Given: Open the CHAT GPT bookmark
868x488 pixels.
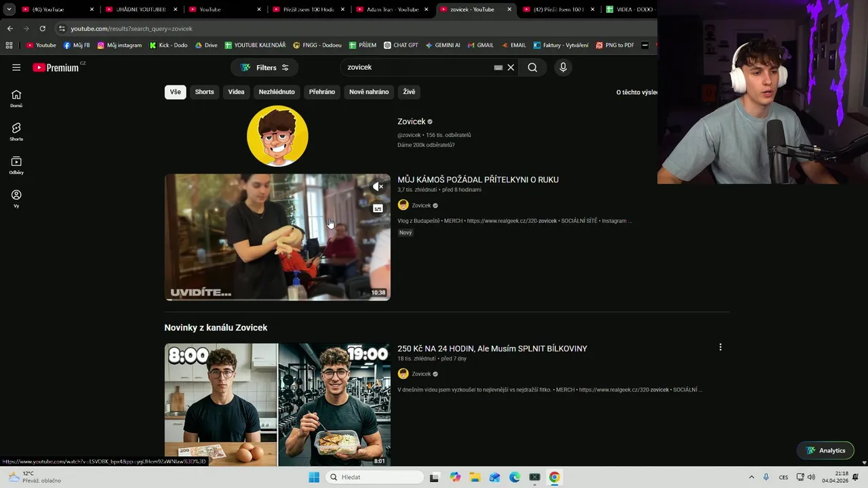Looking at the screenshot, I should coord(401,45).
